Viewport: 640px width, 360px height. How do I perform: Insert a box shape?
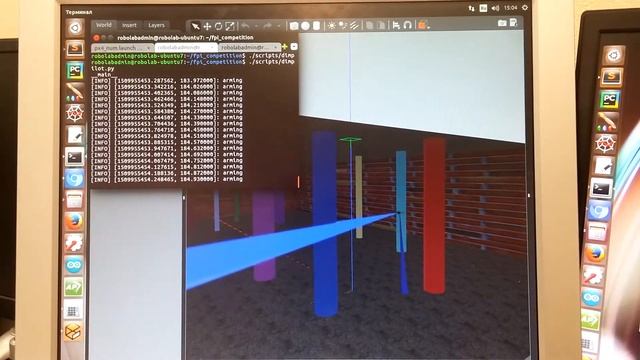tap(294, 26)
